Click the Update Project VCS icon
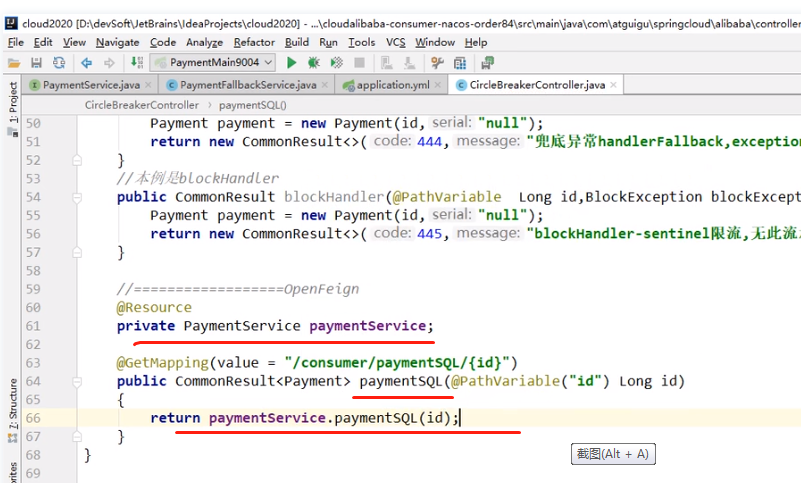801x483 pixels. tap(387, 63)
